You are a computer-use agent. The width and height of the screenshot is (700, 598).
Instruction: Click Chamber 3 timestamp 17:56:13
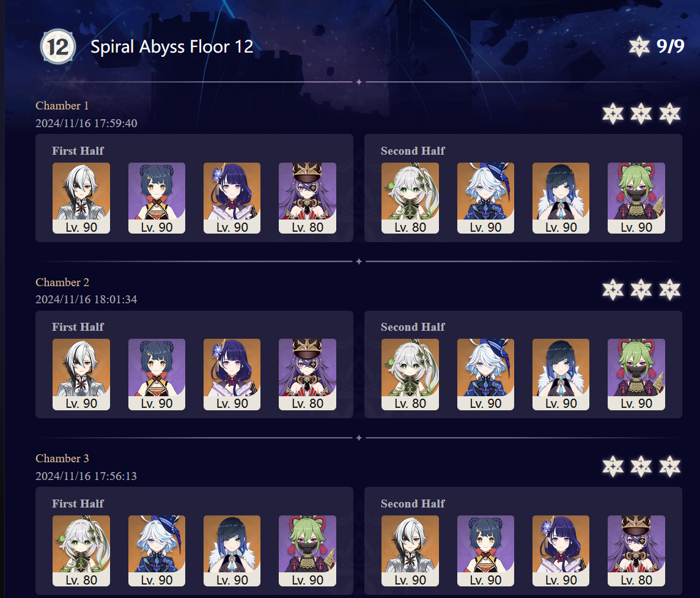86,476
